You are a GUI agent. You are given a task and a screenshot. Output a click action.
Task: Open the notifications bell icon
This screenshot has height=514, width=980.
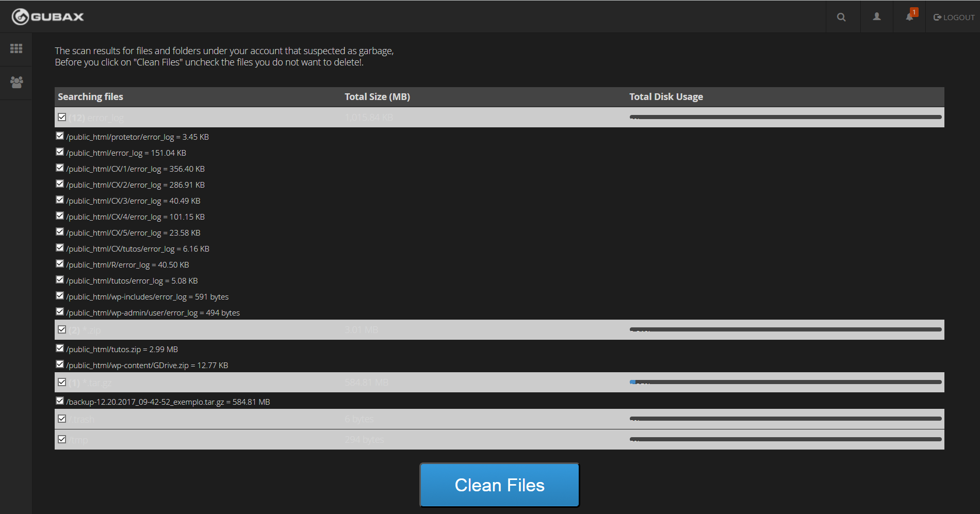coord(909,17)
